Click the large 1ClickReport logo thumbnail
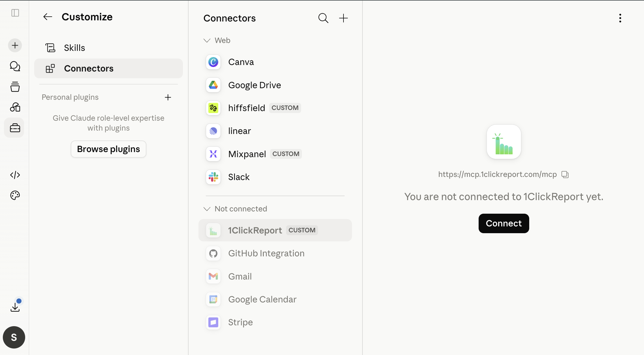Screen dimensions: 644x355 503,142
